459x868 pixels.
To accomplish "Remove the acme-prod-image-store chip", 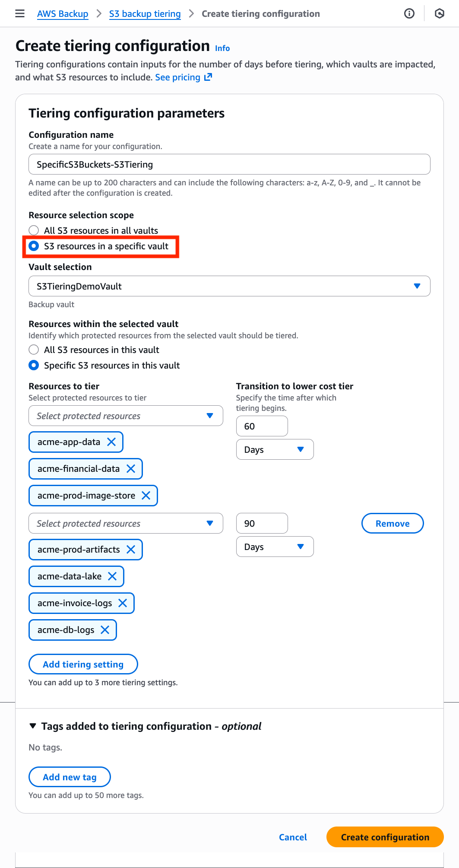I will tap(146, 495).
